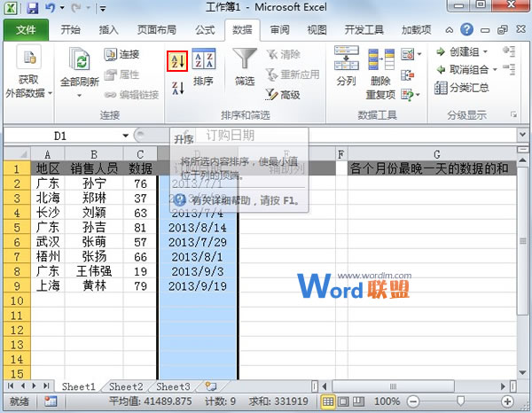
Task: Select row 5 header
Action: pos(17,227)
